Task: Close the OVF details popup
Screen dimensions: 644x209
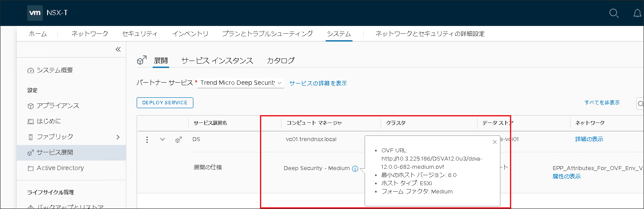Action: [495, 142]
